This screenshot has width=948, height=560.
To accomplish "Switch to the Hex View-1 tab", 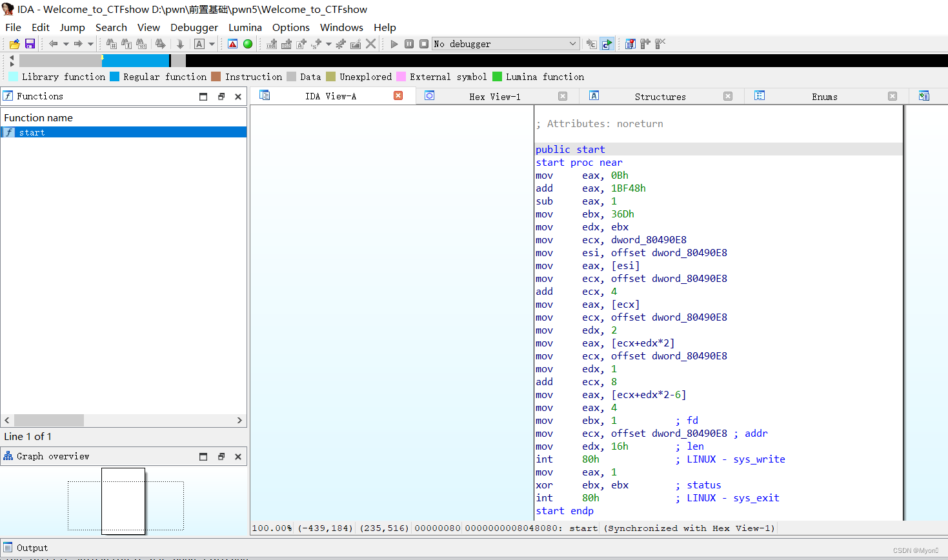I will (x=494, y=97).
